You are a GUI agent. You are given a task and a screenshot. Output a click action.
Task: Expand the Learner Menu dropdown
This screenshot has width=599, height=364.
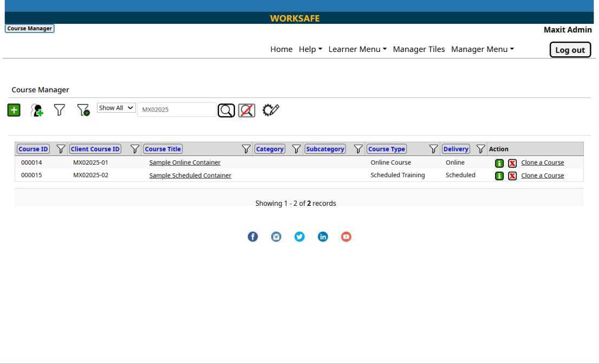coord(358,49)
